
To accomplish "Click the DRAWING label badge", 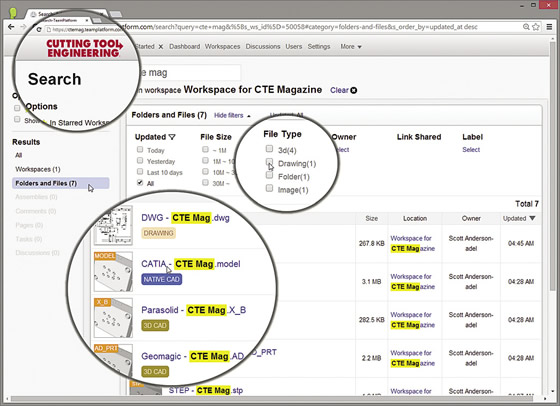I will click(159, 233).
